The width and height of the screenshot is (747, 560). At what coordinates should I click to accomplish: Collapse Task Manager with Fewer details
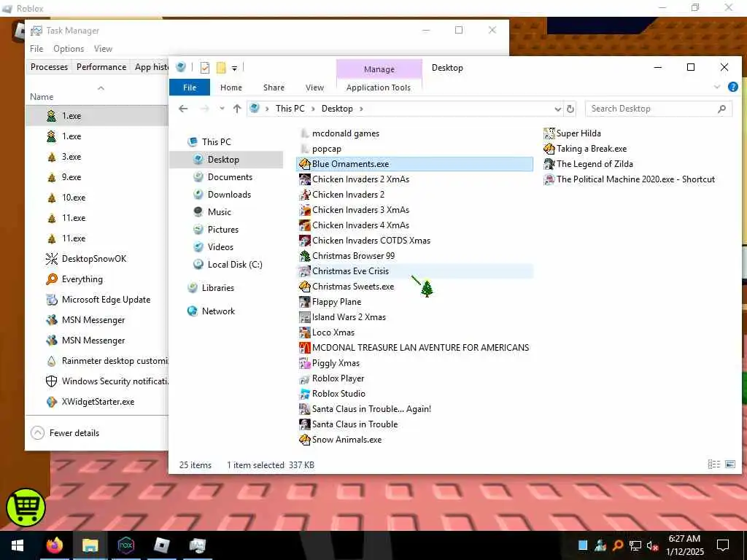pyautogui.click(x=65, y=433)
